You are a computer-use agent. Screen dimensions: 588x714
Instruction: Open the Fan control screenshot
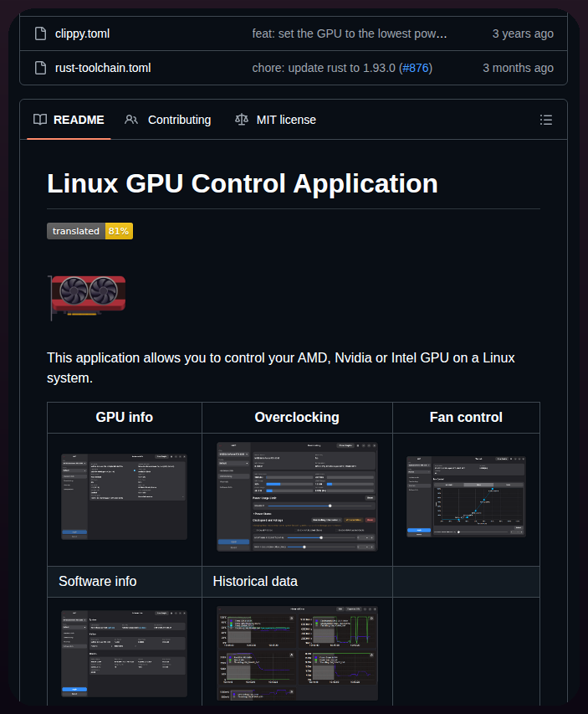466,497
